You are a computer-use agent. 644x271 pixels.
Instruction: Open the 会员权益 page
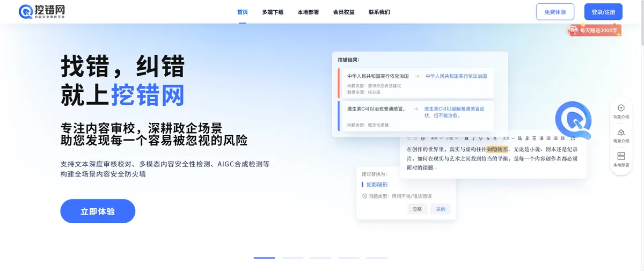click(343, 12)
